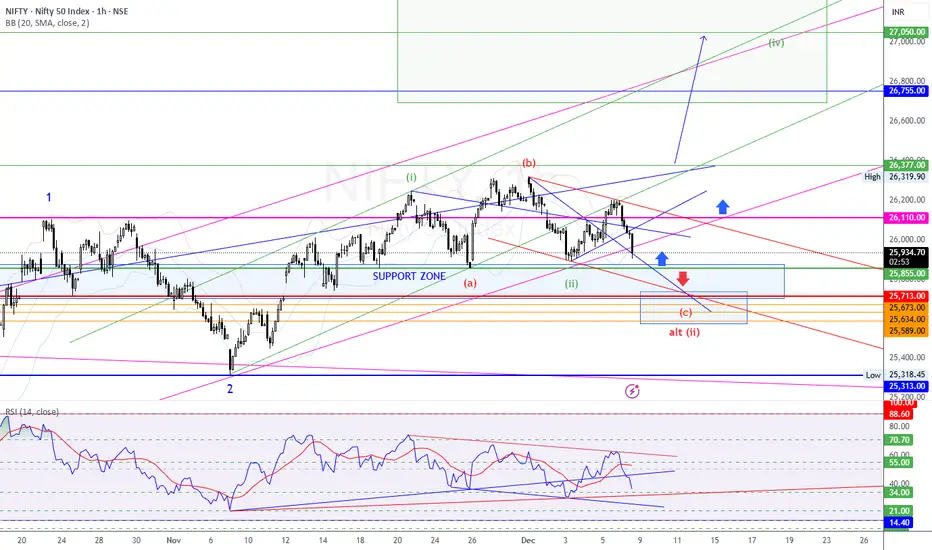Select the blue wave 1 label
This screenshot has width=932, height=550.
click(x=49, y=197)
